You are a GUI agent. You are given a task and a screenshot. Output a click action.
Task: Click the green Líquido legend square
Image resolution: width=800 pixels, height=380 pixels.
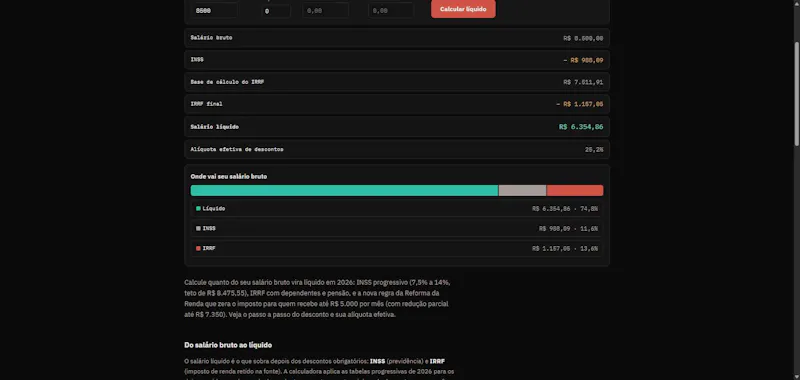tap(198, 209)
